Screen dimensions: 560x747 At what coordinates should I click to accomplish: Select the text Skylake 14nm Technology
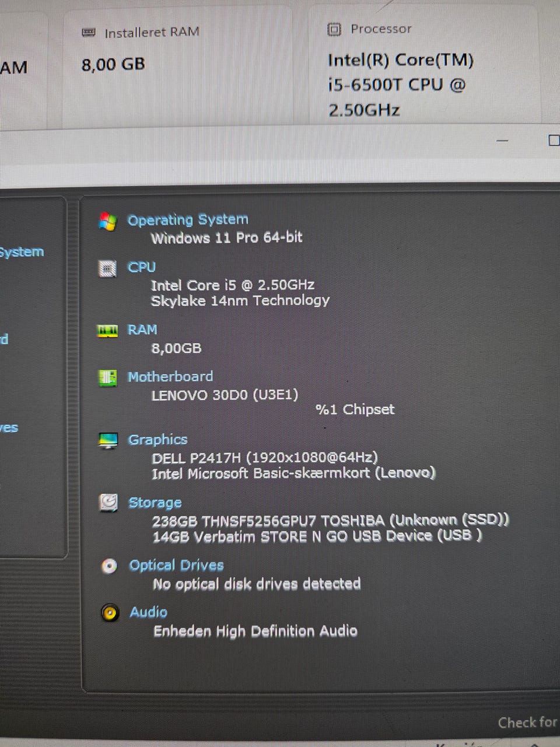240,301
